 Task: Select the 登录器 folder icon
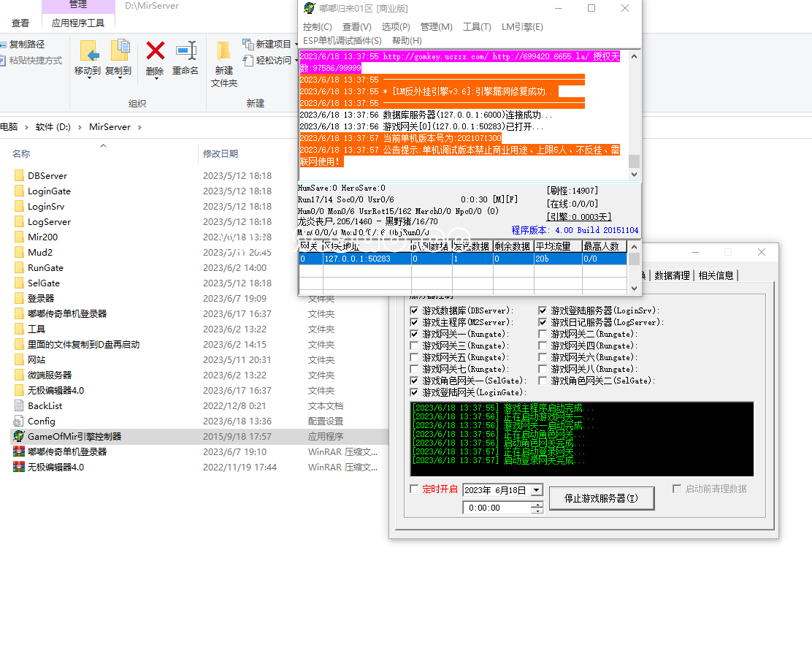coord(19,299)
